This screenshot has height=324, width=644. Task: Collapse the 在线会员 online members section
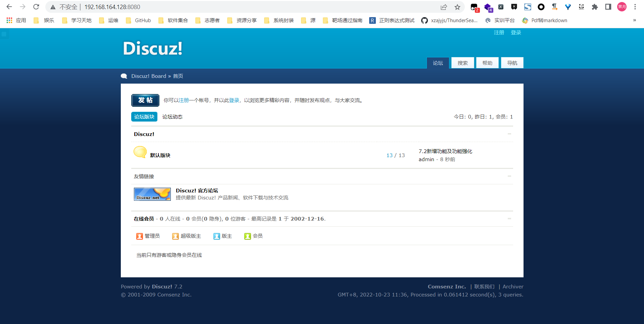click(x=509, y=219)
